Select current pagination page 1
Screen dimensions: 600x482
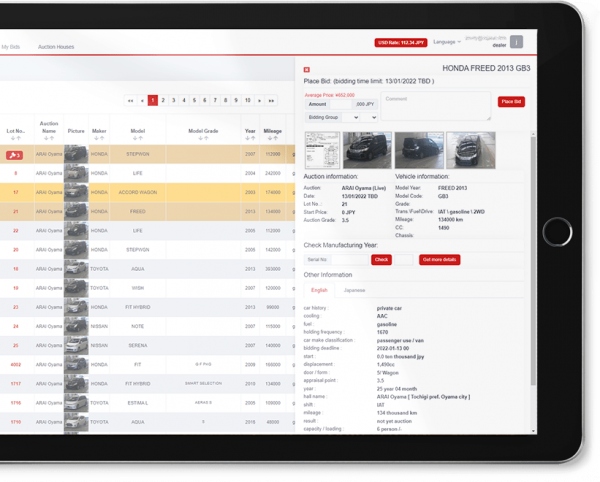[x=153, y=101]
